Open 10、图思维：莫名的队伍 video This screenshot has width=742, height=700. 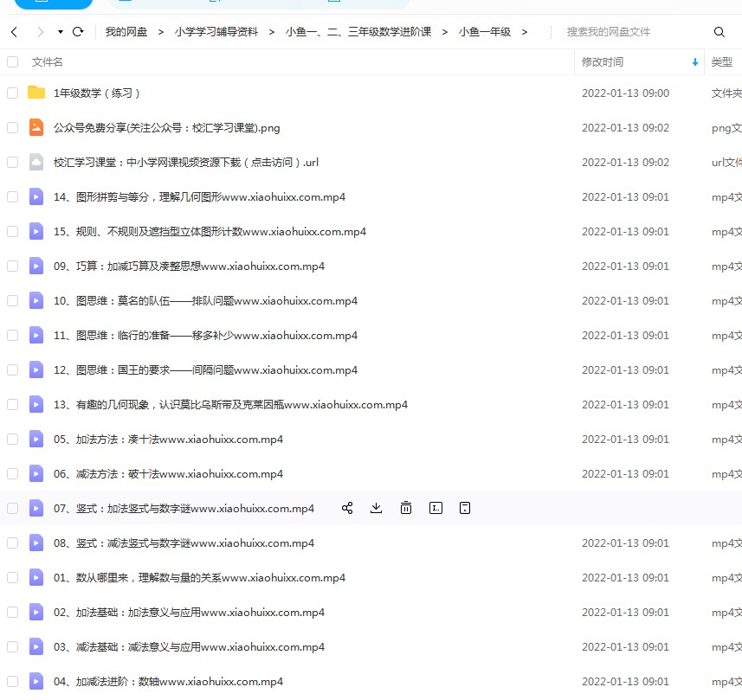coord(205,301)
